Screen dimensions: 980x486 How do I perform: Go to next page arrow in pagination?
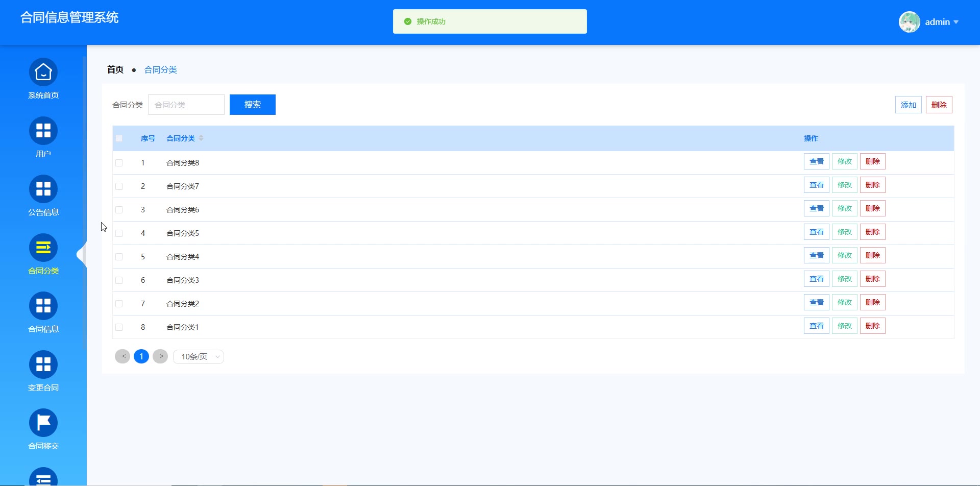pyautogui.click(x=160, y=356)
